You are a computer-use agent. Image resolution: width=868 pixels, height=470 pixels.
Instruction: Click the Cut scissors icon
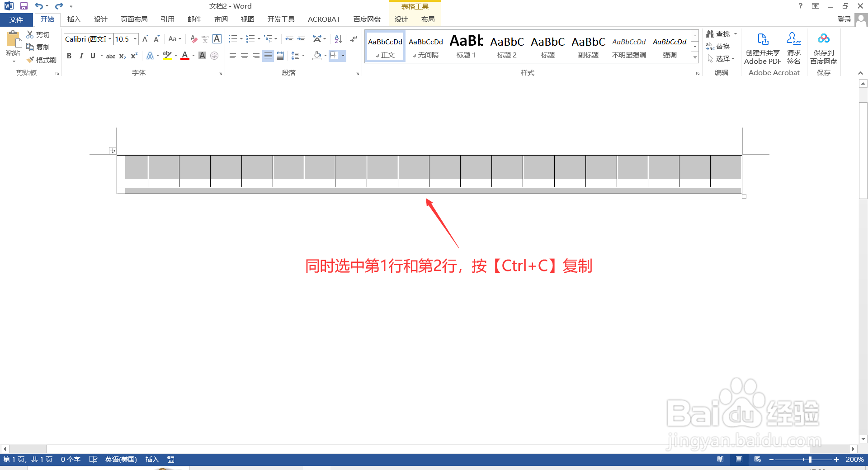tap(30, 34)
